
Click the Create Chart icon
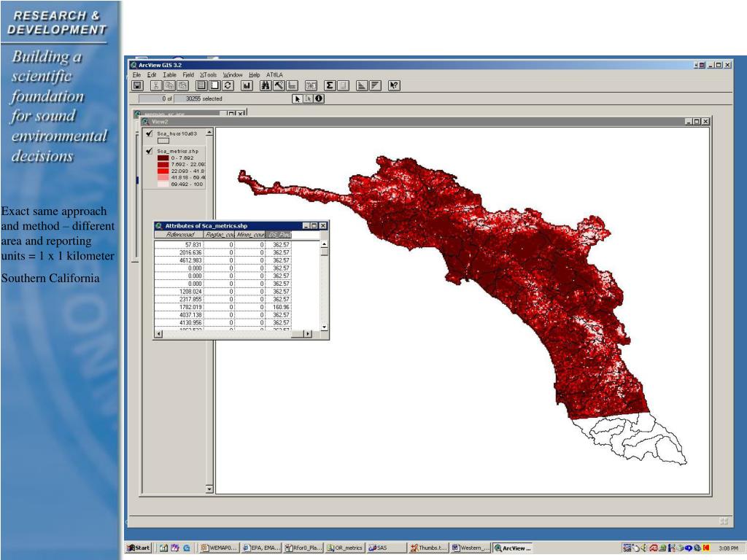click(247, 86)
